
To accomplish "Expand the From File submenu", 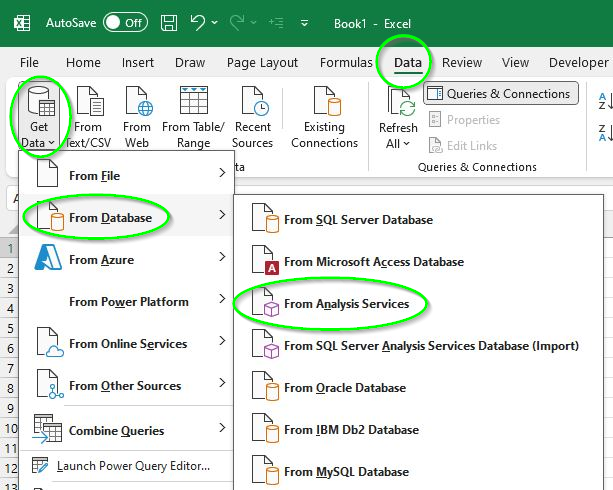I will [127, 173].
